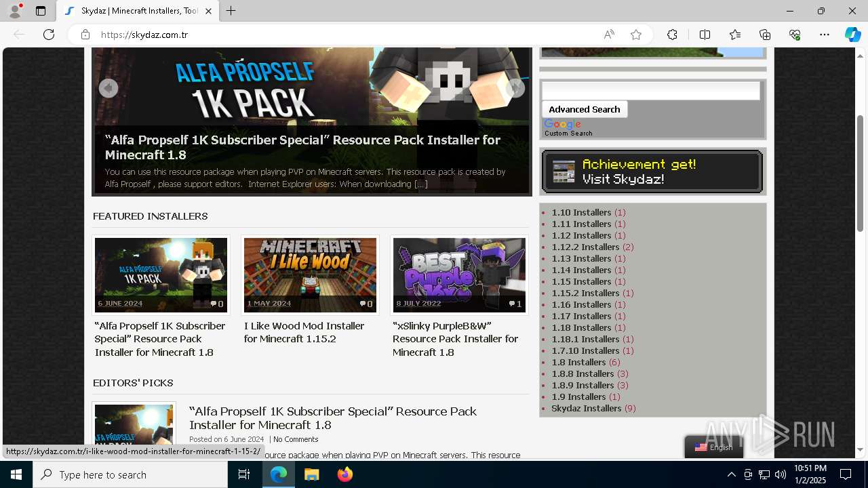Launch Firefox from the taskbar

(344, 474)
